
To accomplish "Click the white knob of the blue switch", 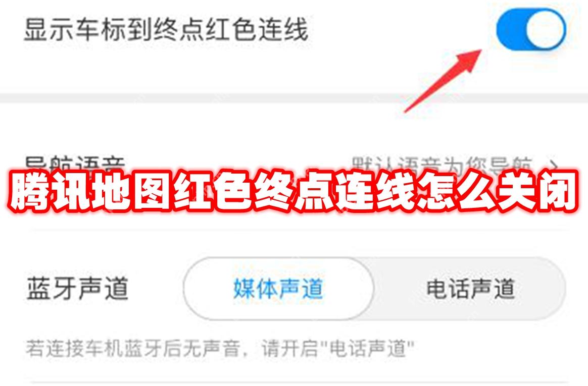I will tap(546, 30).
